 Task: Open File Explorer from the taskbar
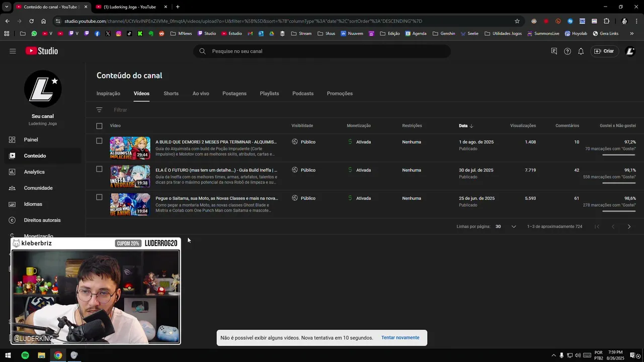click(x=42, y=355)
